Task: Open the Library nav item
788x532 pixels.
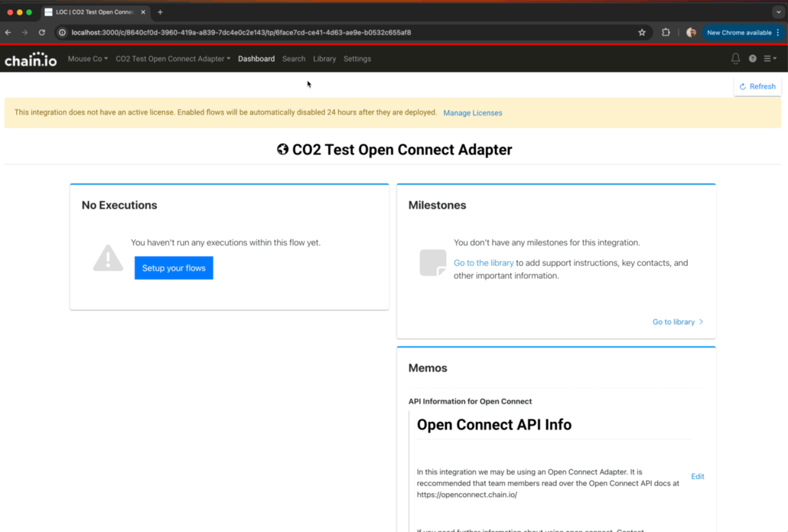Action: [324, 59]
